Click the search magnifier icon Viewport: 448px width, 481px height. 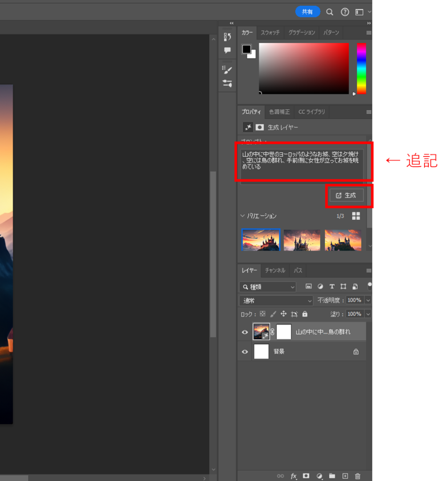330,12
